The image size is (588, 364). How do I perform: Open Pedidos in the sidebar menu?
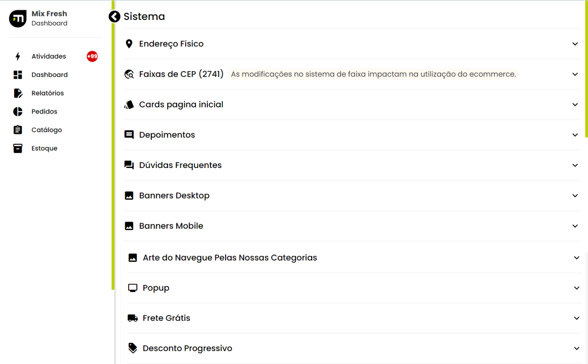44,111
